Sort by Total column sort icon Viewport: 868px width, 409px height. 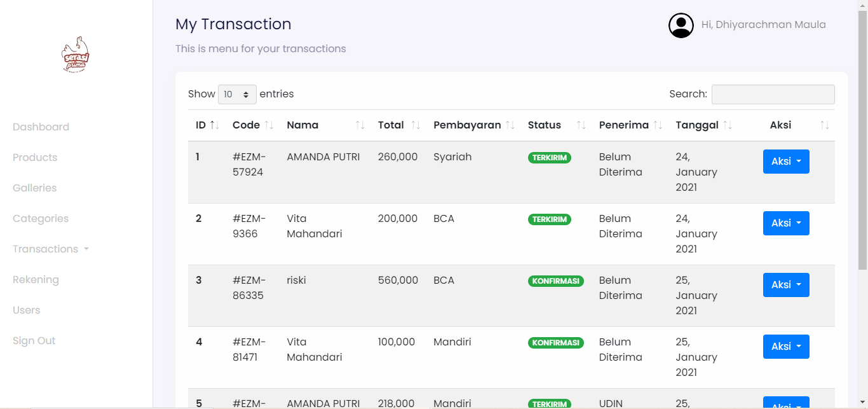tap(416, 125)
